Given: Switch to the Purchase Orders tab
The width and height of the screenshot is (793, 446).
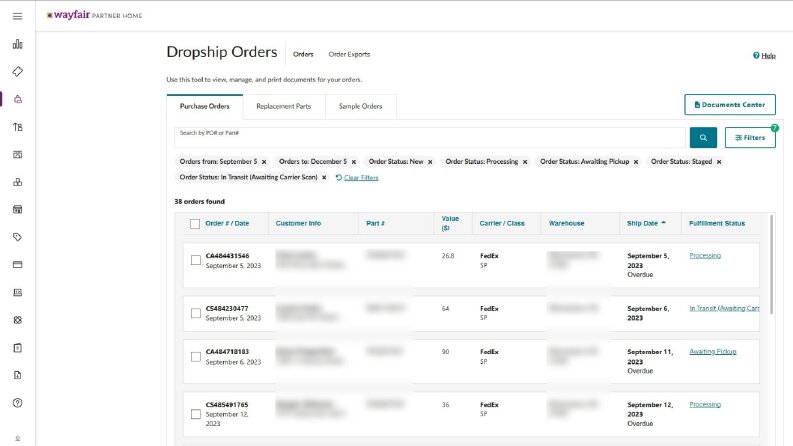Looking at the screenshot, I should tap(205, 106).
